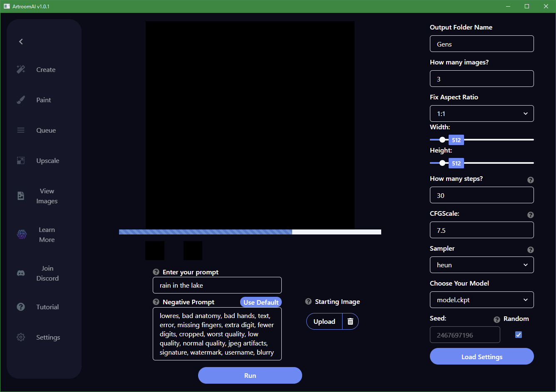Expand the Choose Your Model dropdown
556x392 pixels.
(482, 300)
